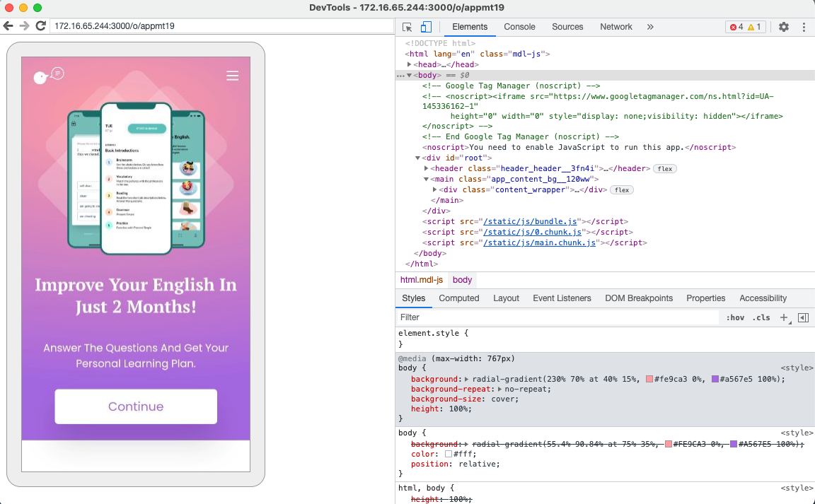
Task: Expand the background-repeat shorthand triangle
Action: pyautogui.click(x=499, y=389)
